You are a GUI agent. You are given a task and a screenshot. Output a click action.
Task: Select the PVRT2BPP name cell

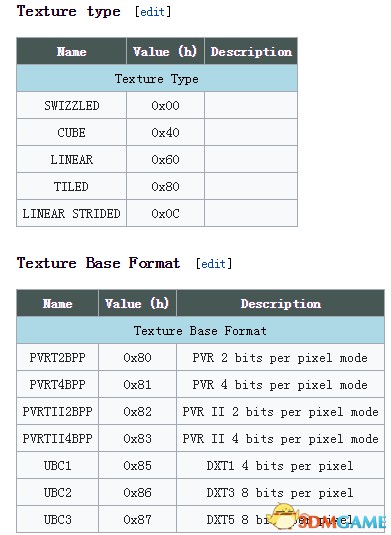(58, 358)
